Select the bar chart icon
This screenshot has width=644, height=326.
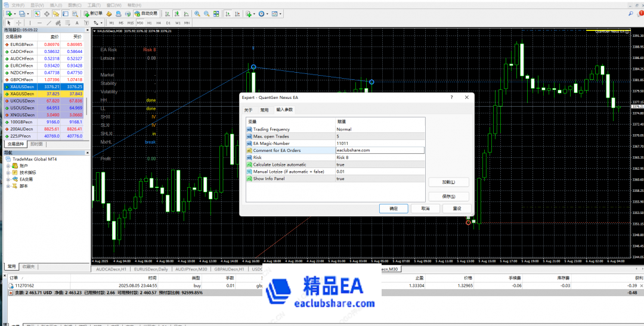coord(167,14)
